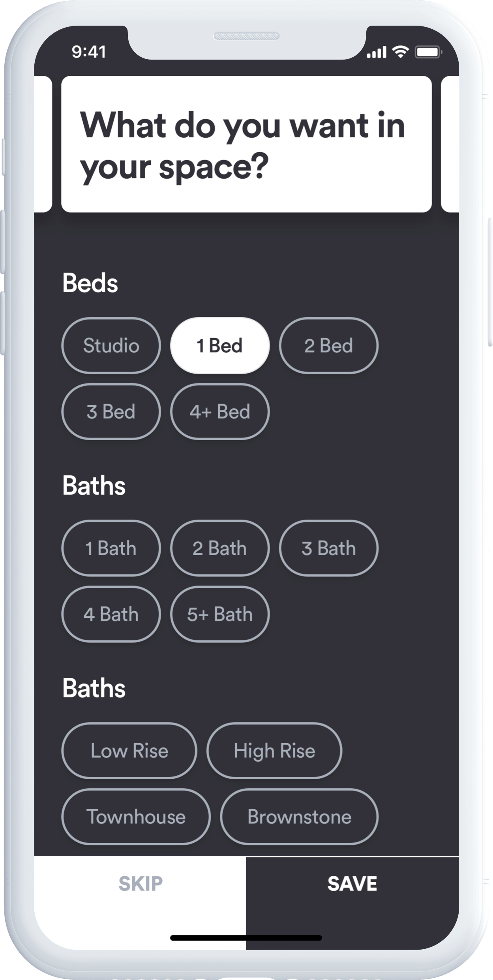Tap the cellular signal bars icon
This screenshot has height=980, width=493.
(x=376, y=52)
